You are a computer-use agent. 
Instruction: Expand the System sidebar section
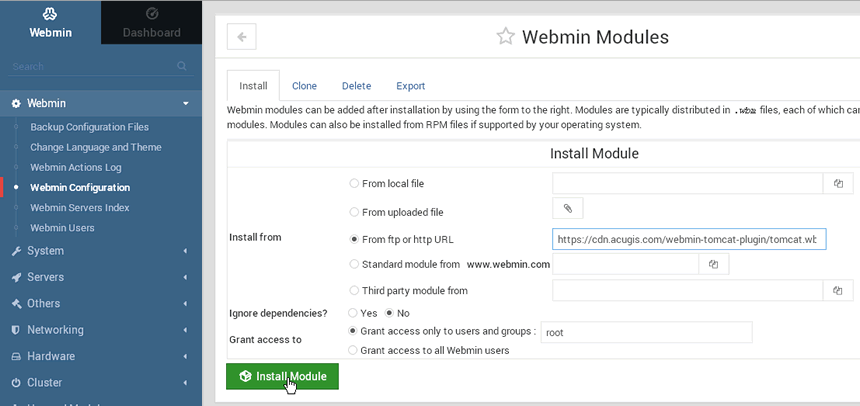101,251
